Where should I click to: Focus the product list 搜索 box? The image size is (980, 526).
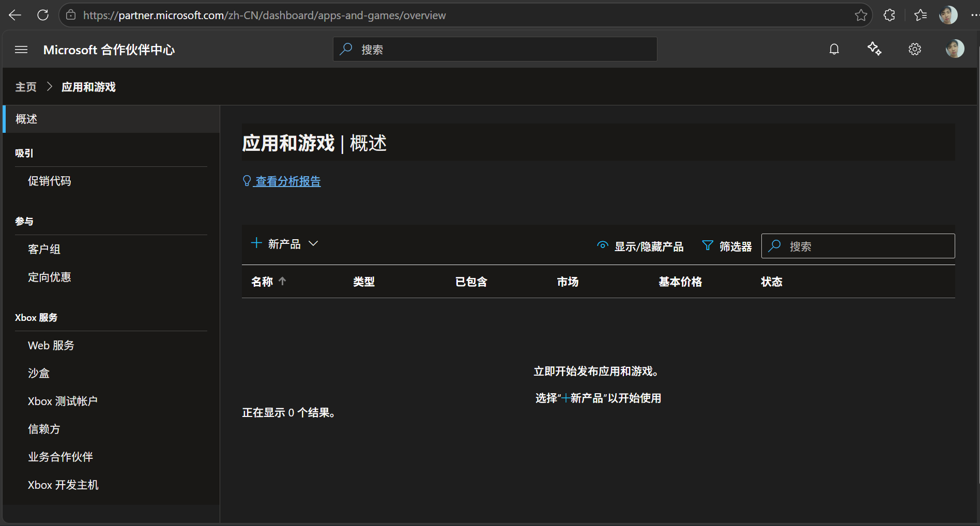pyautogui.click(x=858, y=246)
